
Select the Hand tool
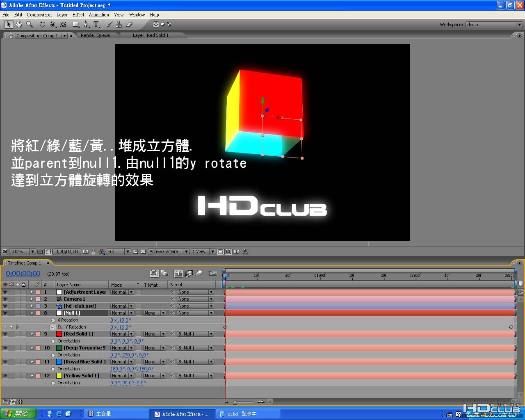tap(19, 25)
